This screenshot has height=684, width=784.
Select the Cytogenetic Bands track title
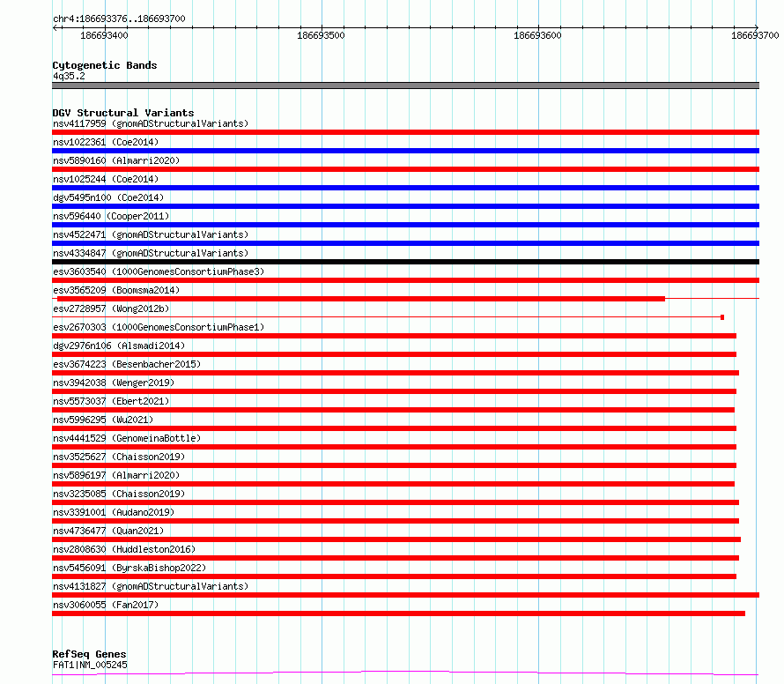(x=105, y=65)
